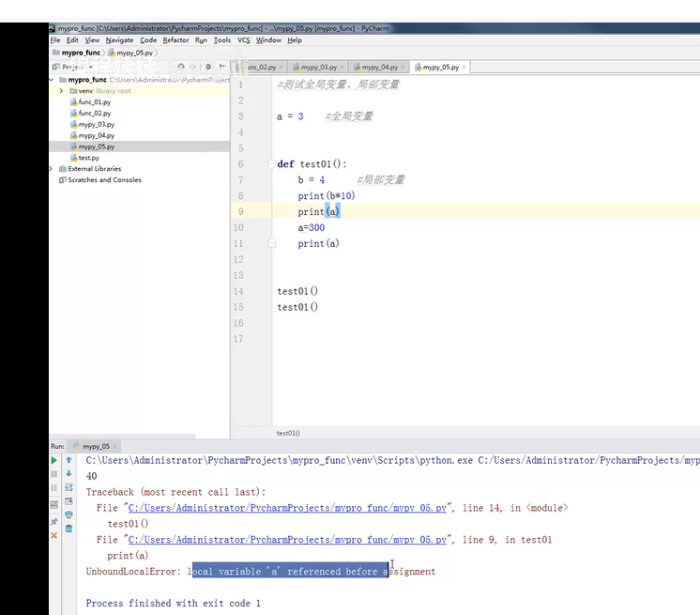Open traceback link for line 14
This screenshot has height=615, width=700.
click(x=287, y=508)
